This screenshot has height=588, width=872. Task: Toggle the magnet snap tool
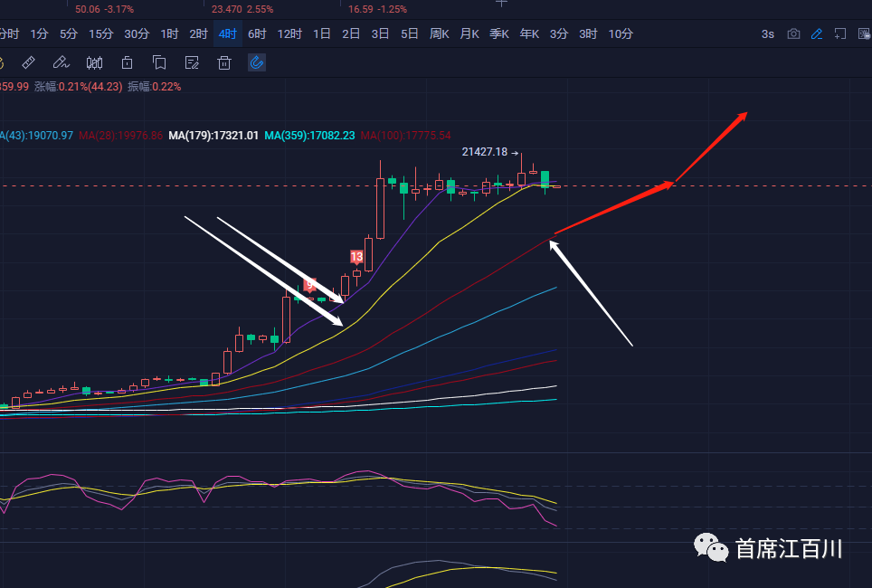point(256,62)
